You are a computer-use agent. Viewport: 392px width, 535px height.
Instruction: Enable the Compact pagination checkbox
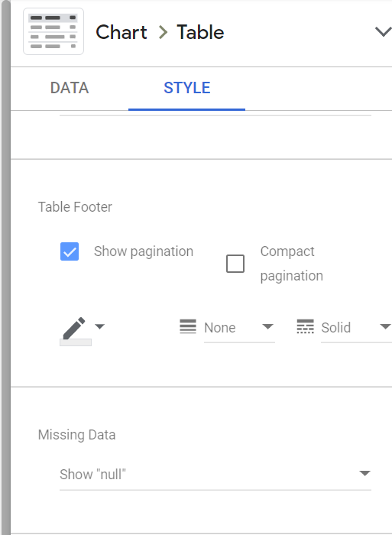point(235,264)
